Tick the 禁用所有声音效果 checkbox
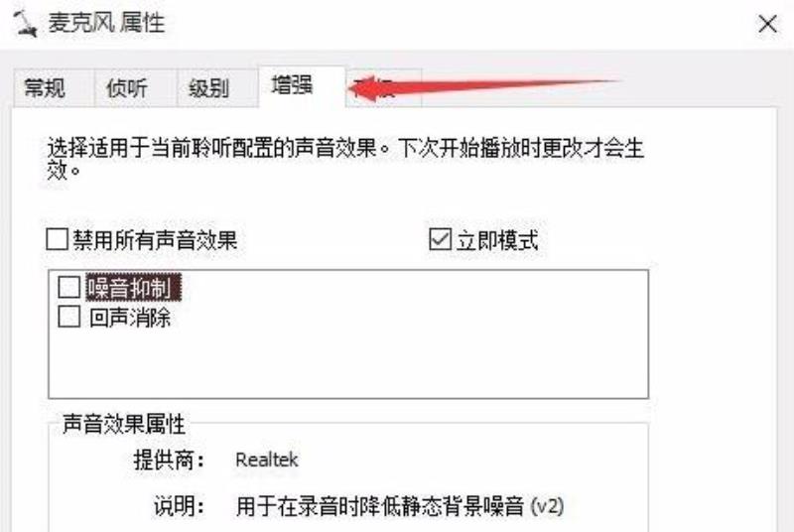 [x=57, y=239]
